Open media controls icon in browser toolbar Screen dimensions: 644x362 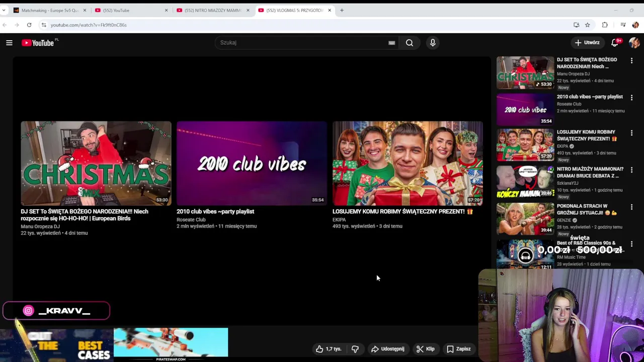pos(623,25)
